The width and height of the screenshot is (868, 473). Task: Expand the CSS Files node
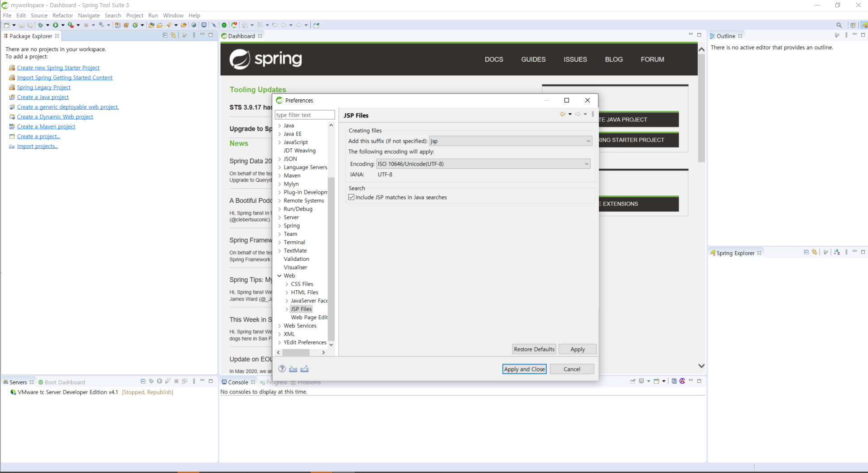pyautogui.click(x=287, y=284)
